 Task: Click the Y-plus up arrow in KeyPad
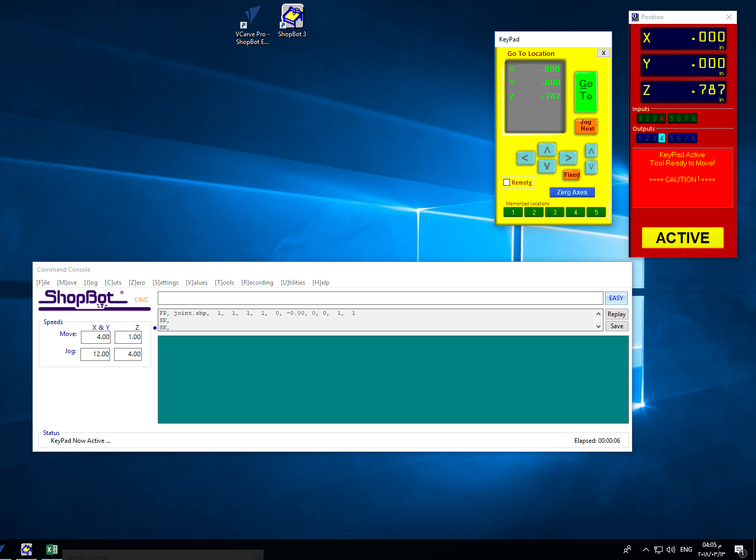click(x=547, y=150)
